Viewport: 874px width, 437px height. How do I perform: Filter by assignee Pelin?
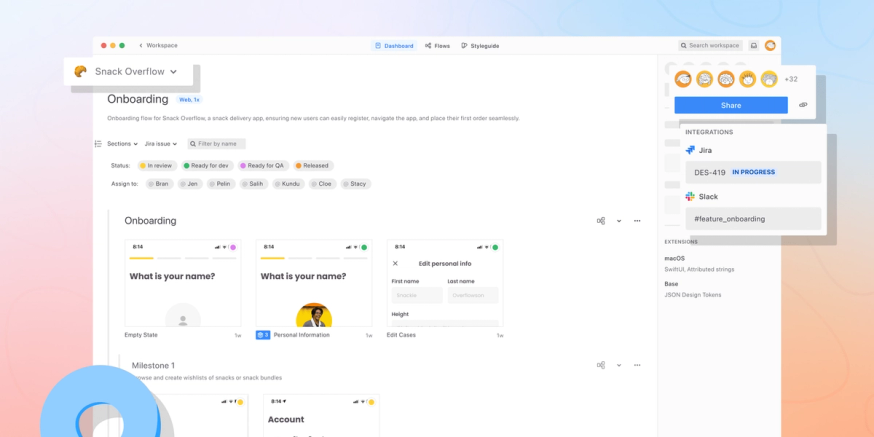pos(221,184)
